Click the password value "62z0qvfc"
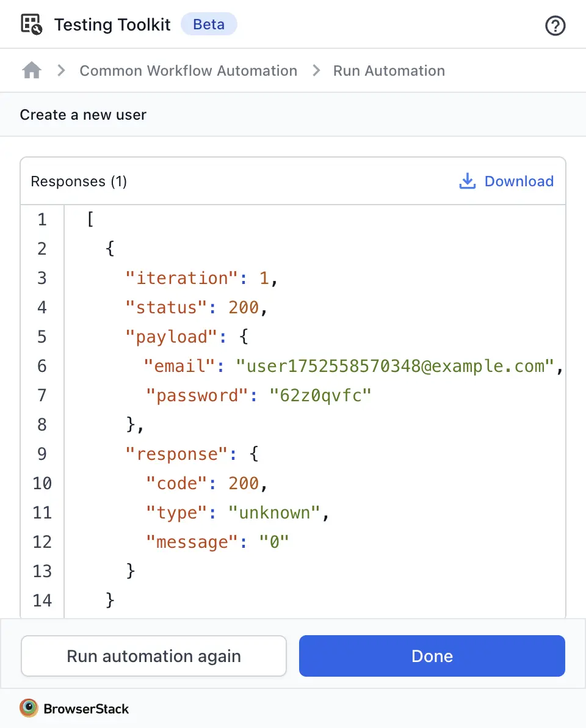The height and width of the screenshot is (728, 586). tap(320, 395)
